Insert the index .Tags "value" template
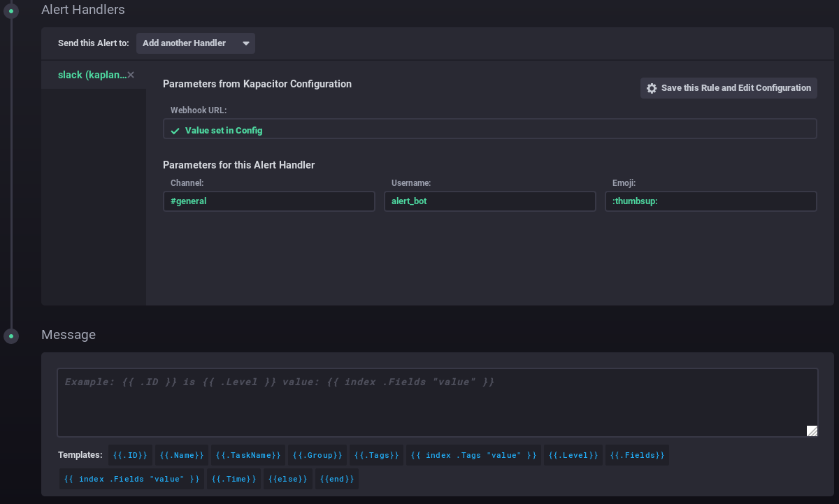Viewport: 839px width, 504px height. [473, 455]
